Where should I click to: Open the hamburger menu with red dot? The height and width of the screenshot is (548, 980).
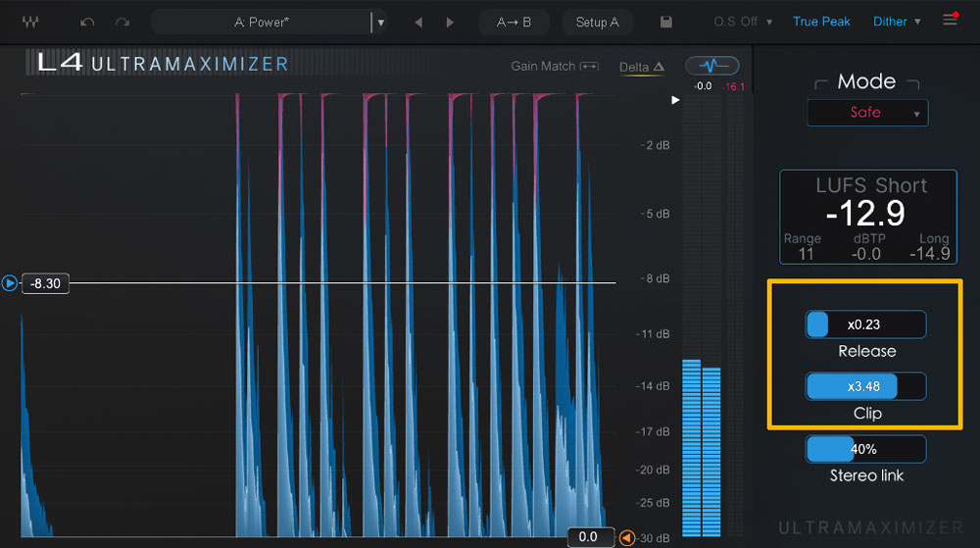pos(950,20)
